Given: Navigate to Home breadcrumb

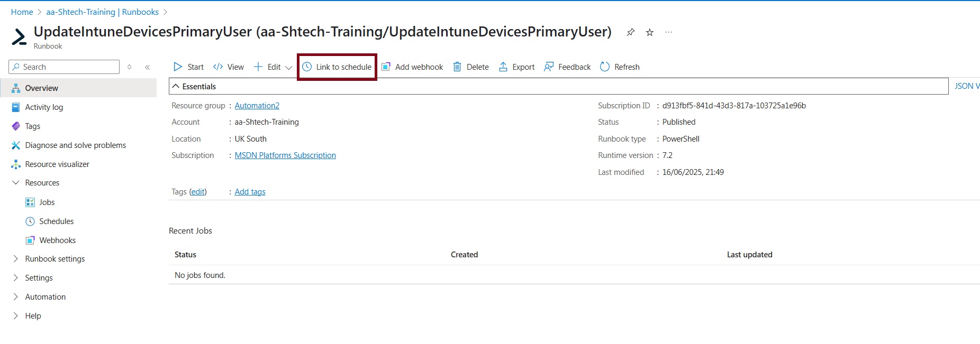Looking at the screenshot, I should pos(22,12).
